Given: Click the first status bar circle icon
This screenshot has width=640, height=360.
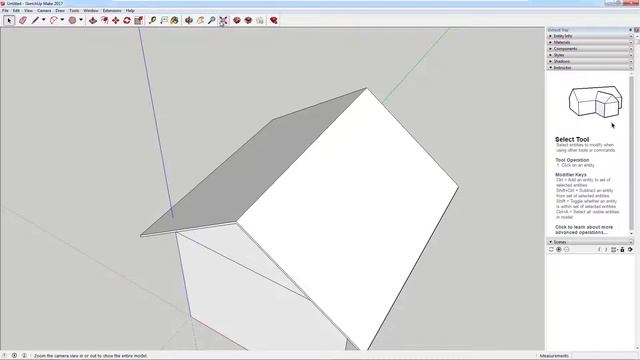Looking at the screenshot, I should tap(4, 356).
